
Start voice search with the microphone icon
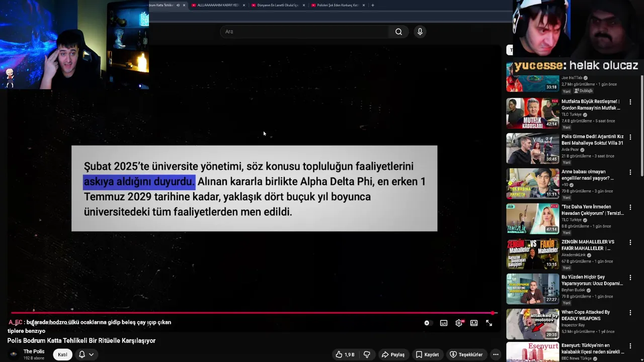coord(420,32)
